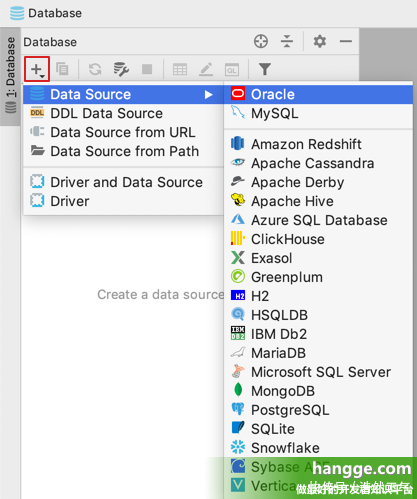417x499 pixels.
Task: Select Driver and Data Source entry
Action: (123, 182)
